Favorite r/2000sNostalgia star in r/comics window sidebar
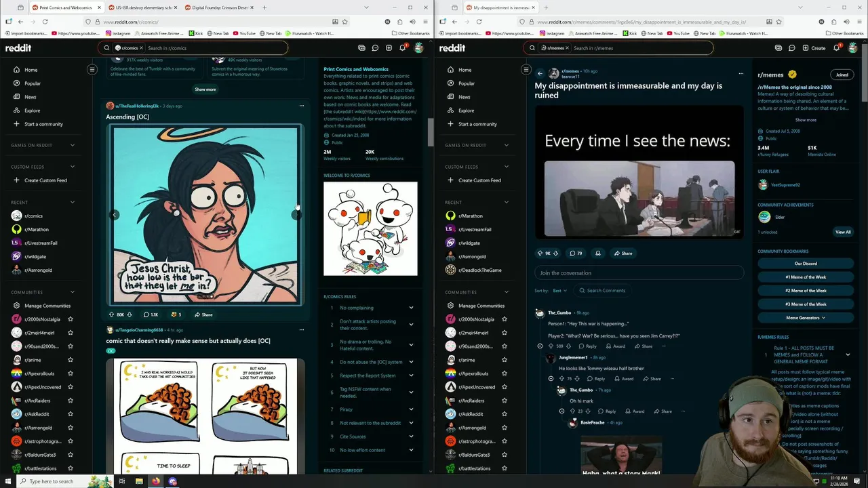868x488 pixels. pyautogui.click(x=71, y=319)
